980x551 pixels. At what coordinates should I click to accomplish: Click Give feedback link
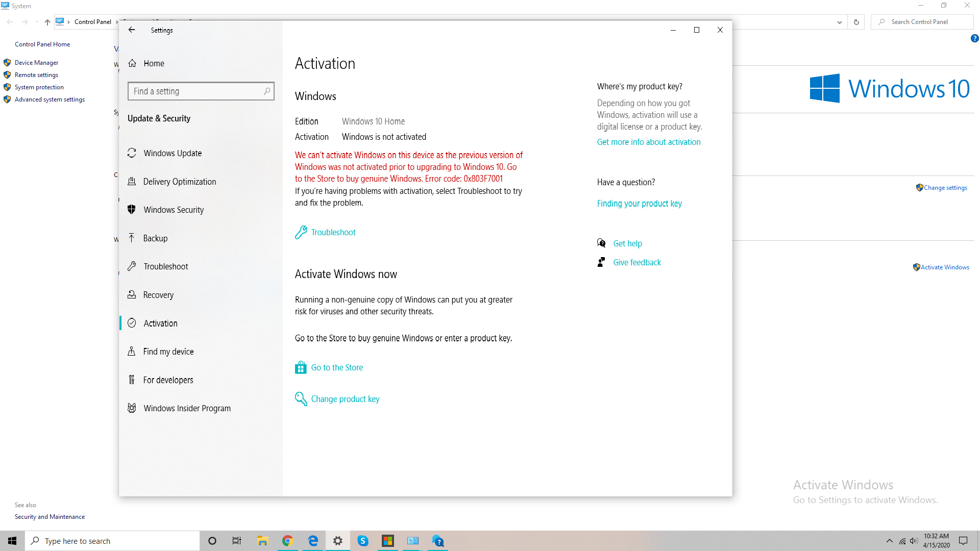[x=637, y=262]
